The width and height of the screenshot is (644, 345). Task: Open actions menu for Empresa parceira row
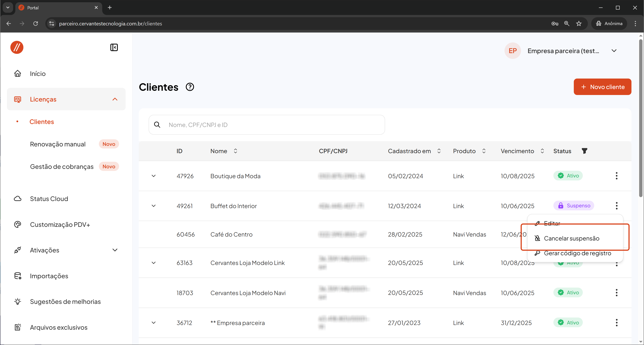(x=616, y=323)
